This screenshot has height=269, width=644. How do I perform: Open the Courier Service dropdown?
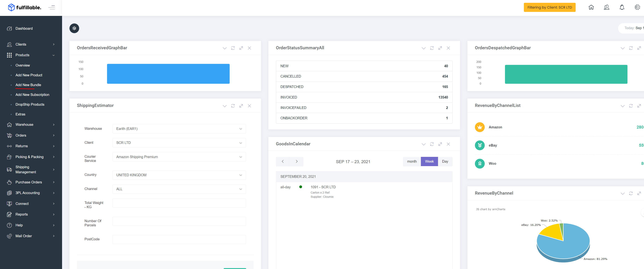click(179, 157)
